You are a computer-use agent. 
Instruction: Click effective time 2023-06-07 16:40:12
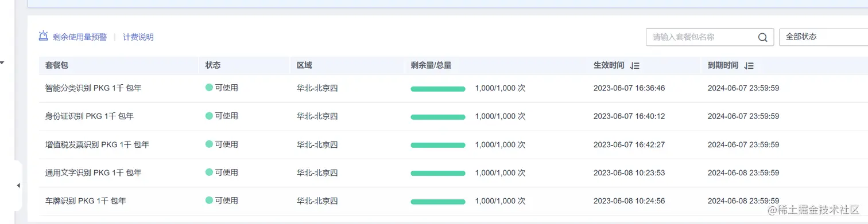629,116
